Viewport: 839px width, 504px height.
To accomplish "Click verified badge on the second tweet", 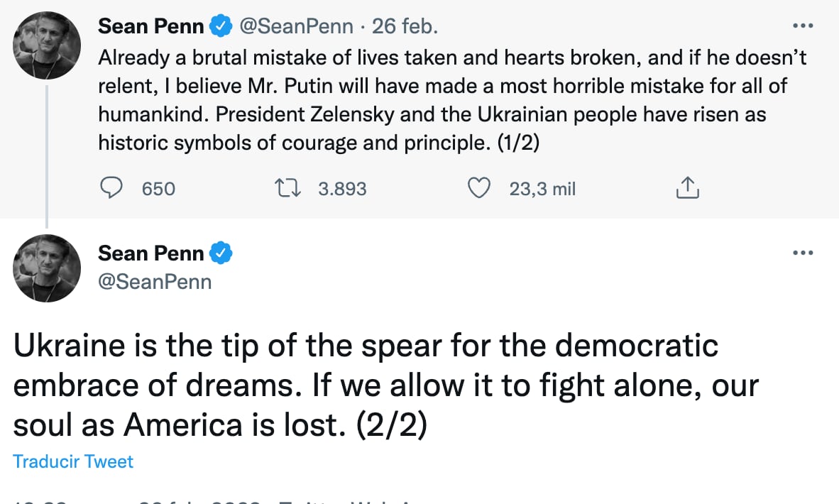I will (221, 253).
